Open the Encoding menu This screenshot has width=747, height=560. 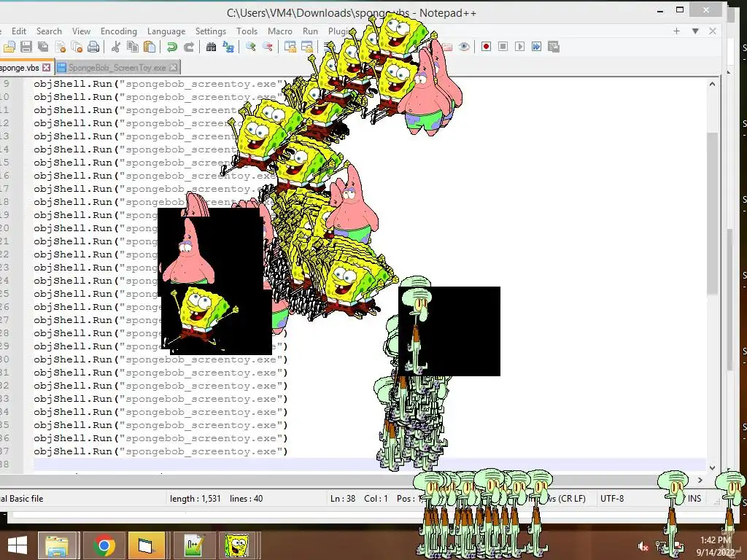119,31
